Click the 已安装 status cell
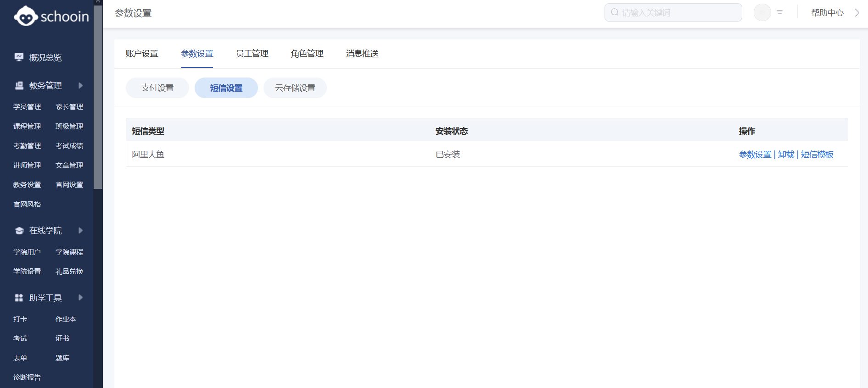Screen dimensions: 868x388 tap(448, 155)
